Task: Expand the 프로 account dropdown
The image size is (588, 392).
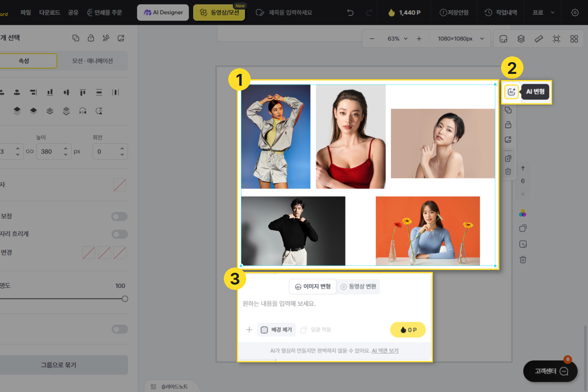Action: 543,13
